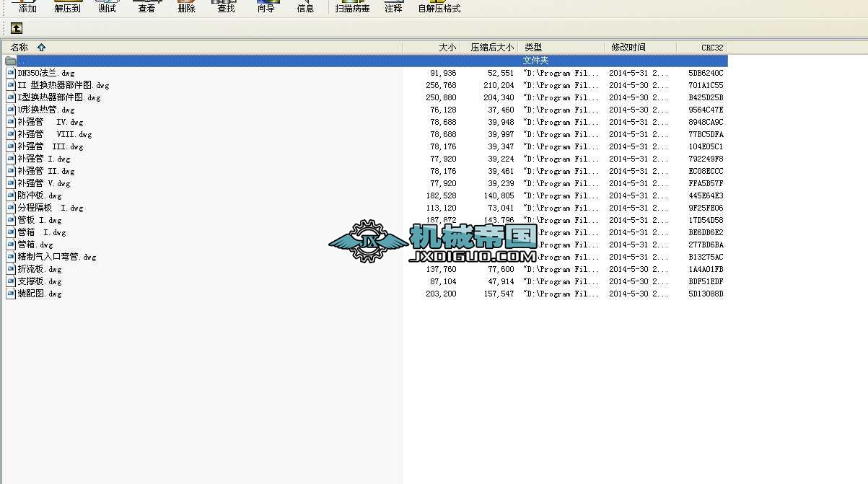Sort files by the 大小 column header
Viewport: 868px width, 484px height.
(446, 47)
